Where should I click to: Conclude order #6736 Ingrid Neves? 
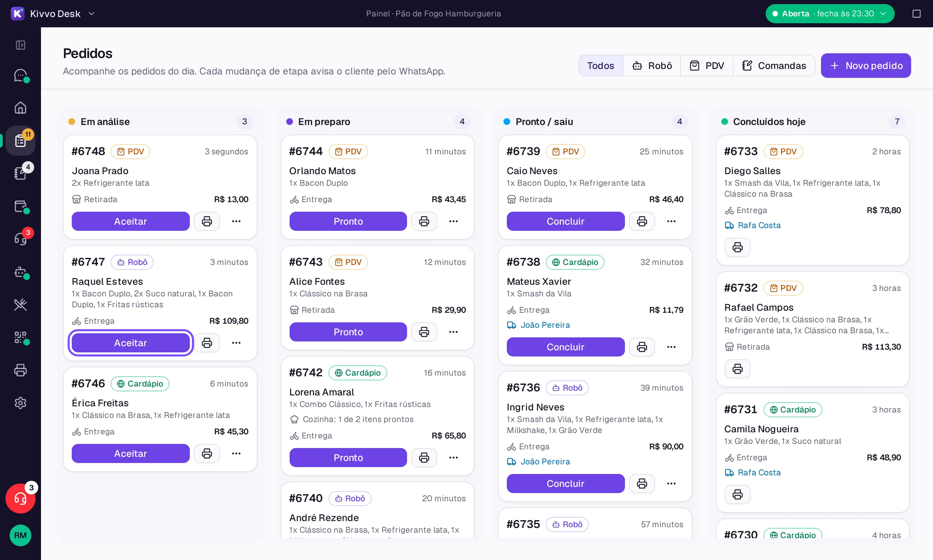coord(566,484)
